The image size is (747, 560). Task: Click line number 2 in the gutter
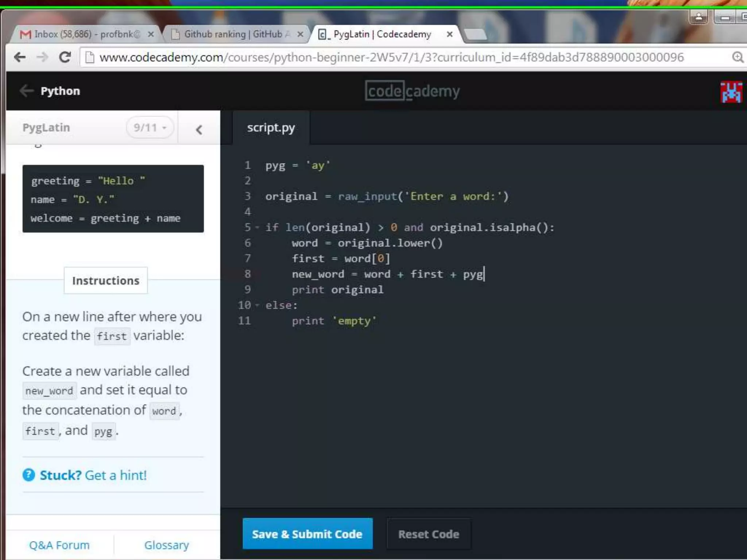[x=248, y=181]
